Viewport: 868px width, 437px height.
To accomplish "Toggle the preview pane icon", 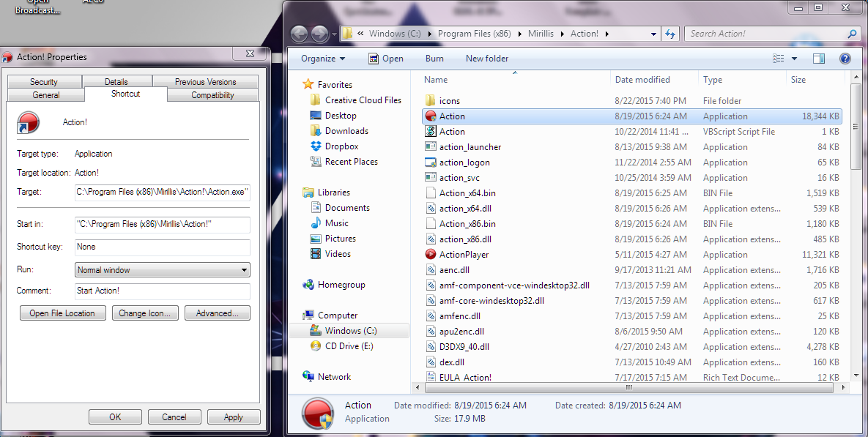I will (819, 58).
